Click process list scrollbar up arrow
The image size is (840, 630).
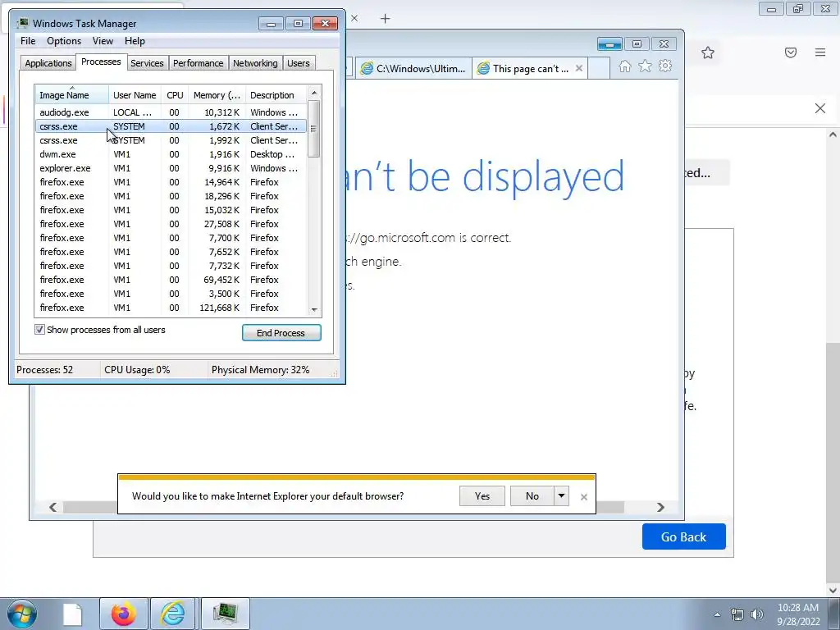click(314, 93)
